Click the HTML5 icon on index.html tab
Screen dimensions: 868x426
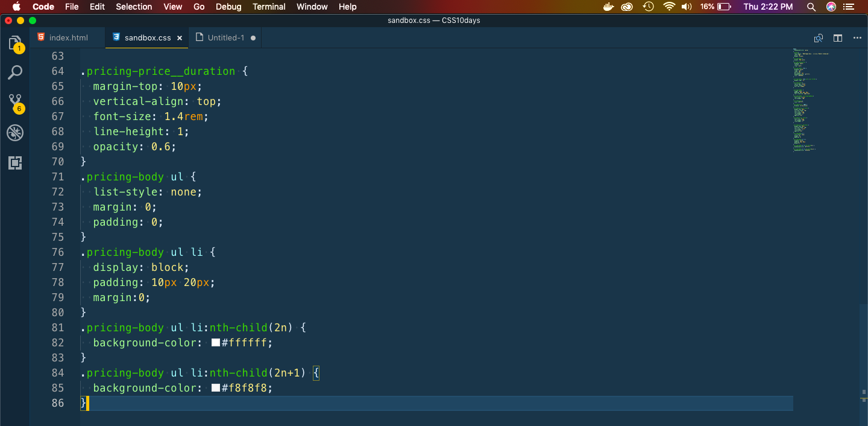click(41, 37)
